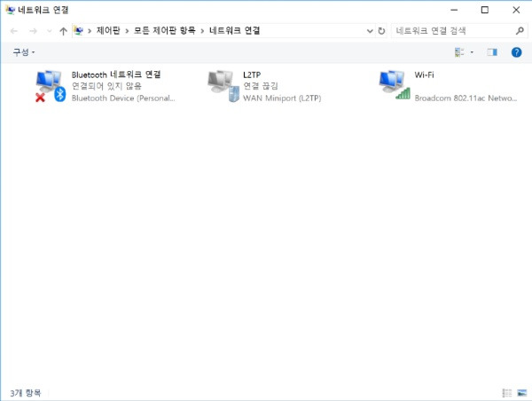This screenshot has width=532, height=401.
Task: Click the 'Wi-Fi' connection name
Action: click(424, 75)
